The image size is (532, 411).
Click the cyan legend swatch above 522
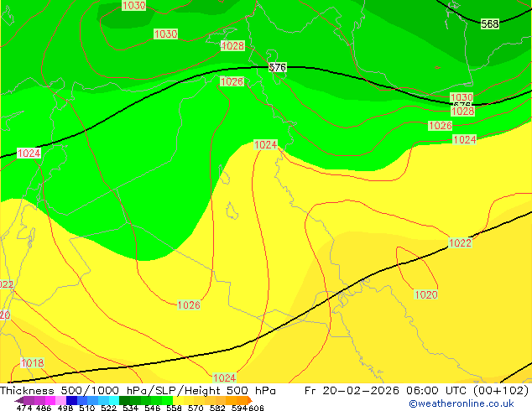click(x=113, y=400)
